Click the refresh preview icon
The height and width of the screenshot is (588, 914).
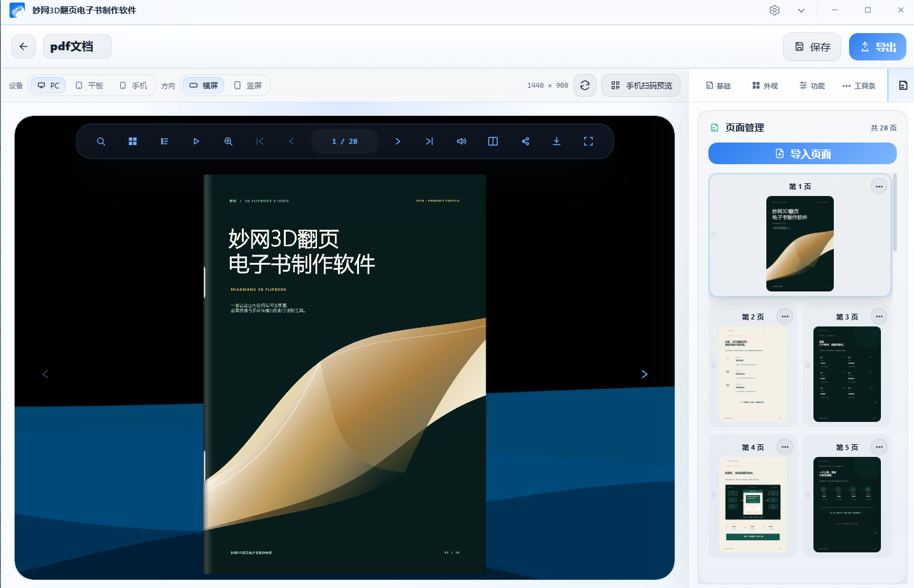point(585,85)
